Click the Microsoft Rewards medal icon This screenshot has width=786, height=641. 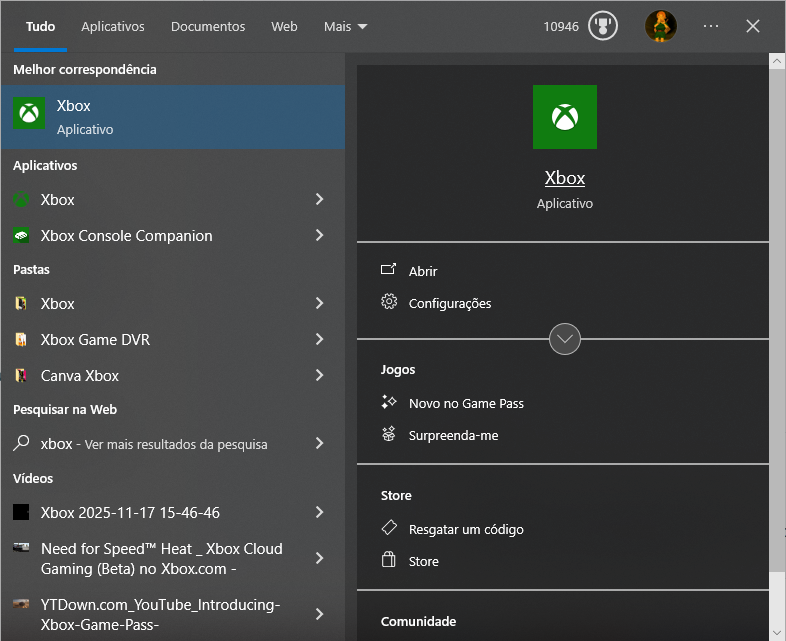(602, 26)
